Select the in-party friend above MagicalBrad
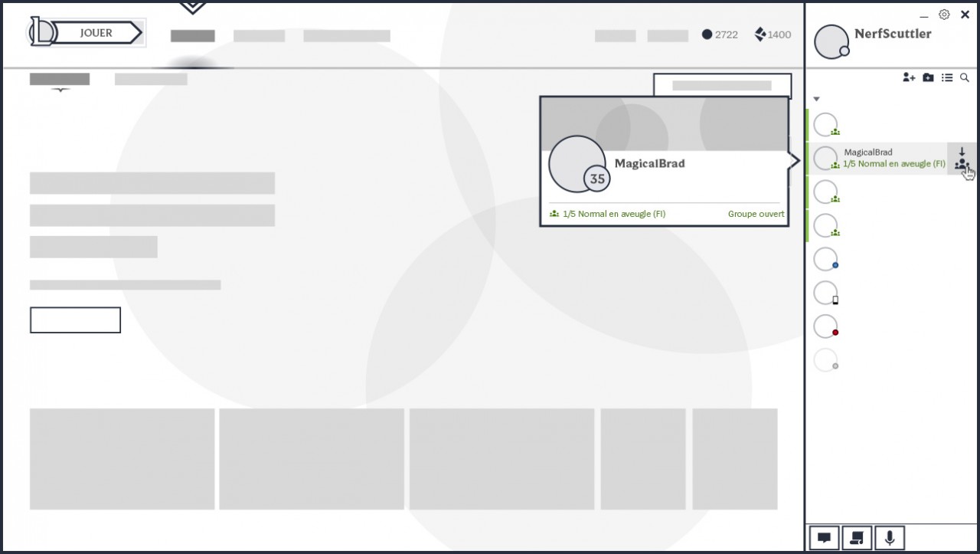This screenshot has width=980, height=554. click(x=826, y=125)
